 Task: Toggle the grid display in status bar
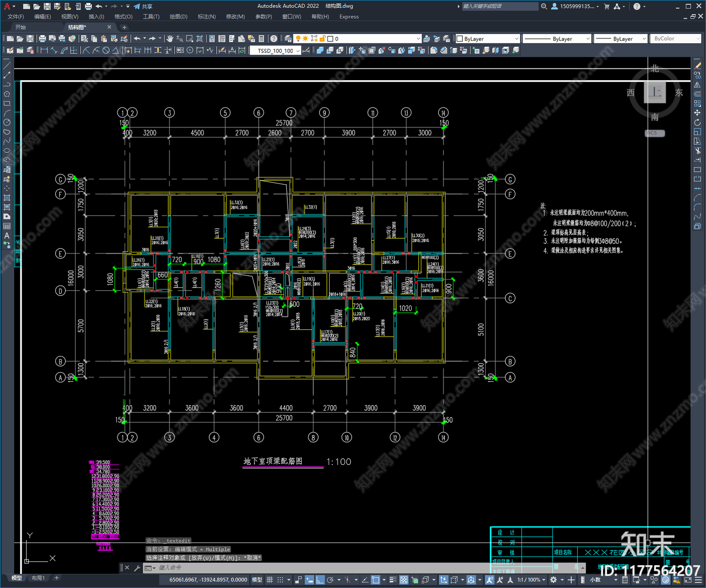pos(270,580)
